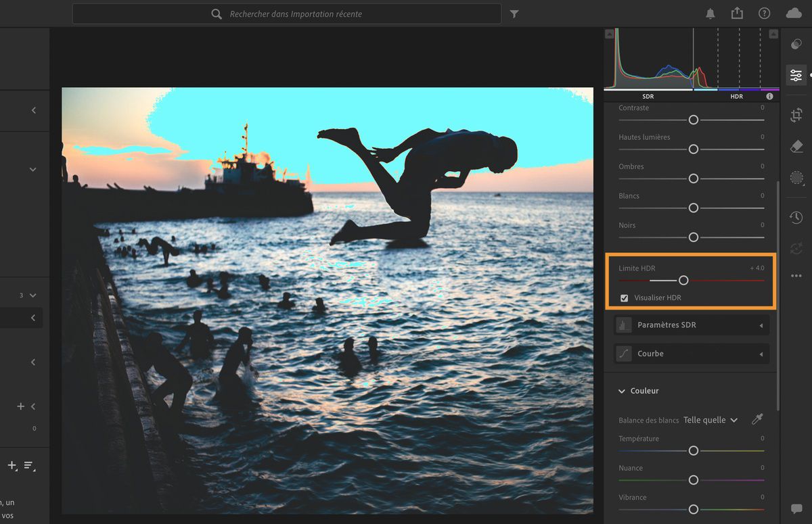Click the three-dots more options button

(x=796, y=276)
